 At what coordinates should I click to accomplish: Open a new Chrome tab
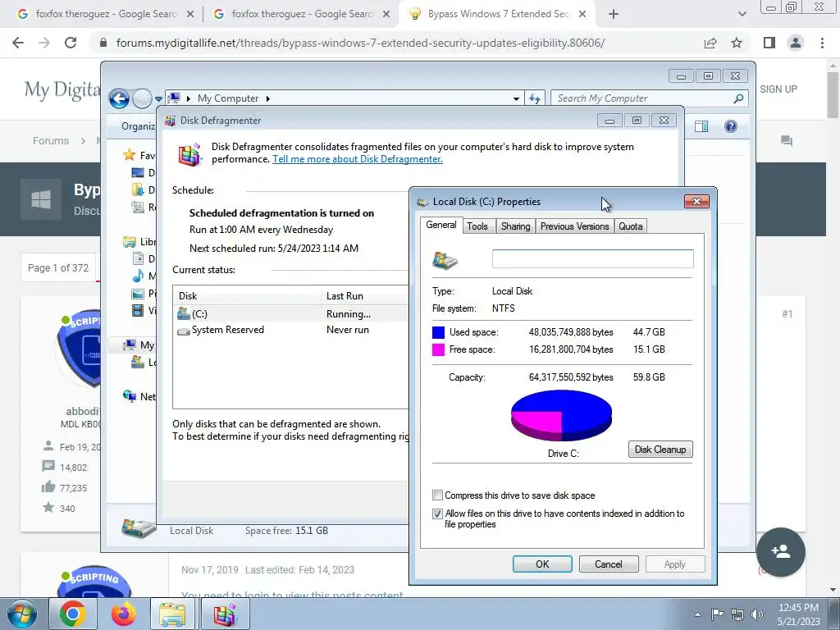(614, 14)
